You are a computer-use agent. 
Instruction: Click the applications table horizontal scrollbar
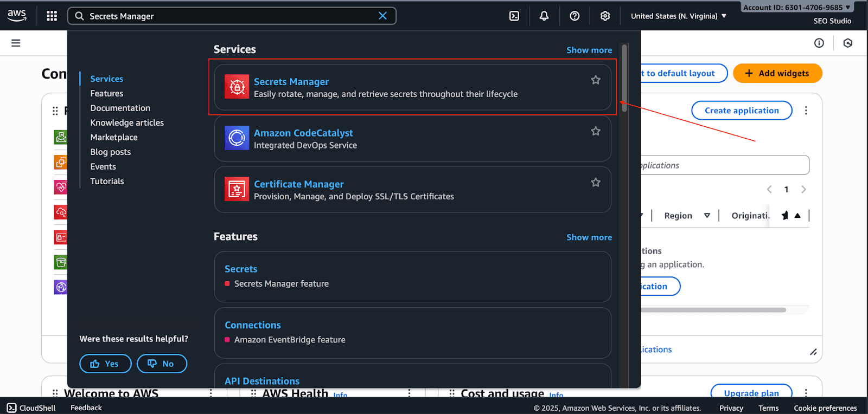click(x=713, y=310)
